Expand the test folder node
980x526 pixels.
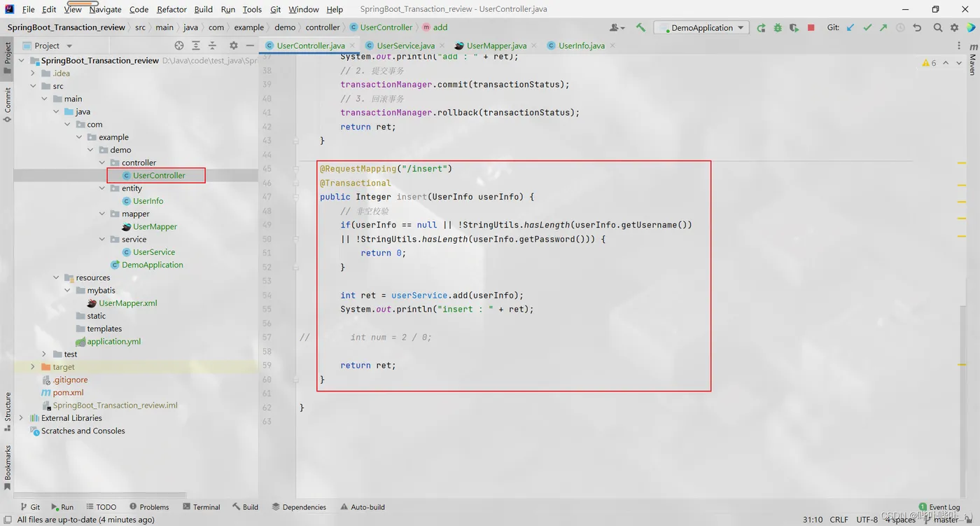pyautogui.click(x=44, y=354)
